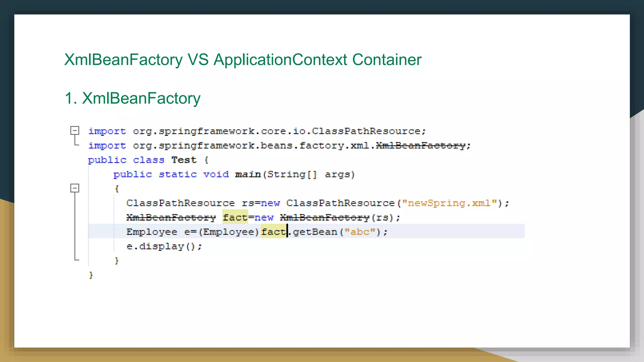Viewport: 644px width, 362px height.
Task: Click 'new XmlBeanFactory(rs)' constructor call
Action: coord(324,217)
